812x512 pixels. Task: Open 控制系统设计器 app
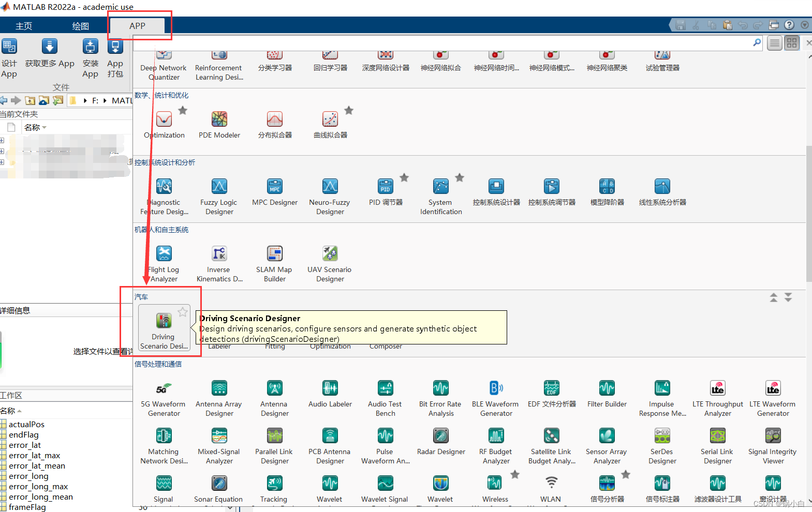click(x=496, y=192)
